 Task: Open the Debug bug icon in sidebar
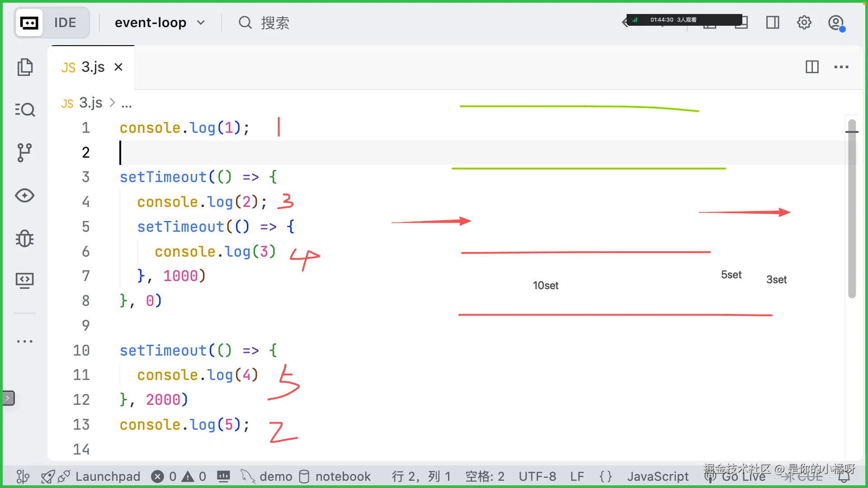tap(25, 239)
